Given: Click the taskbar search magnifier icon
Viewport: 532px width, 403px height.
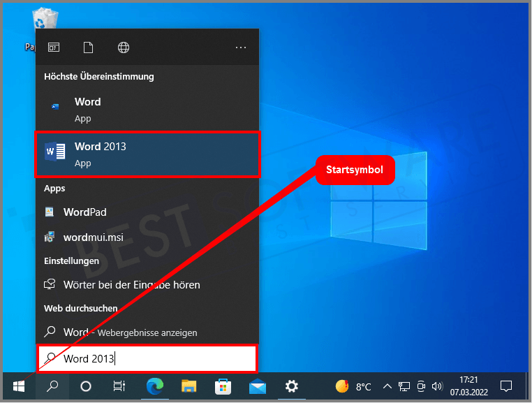Looking at the screenshot, I should (52, 386).
